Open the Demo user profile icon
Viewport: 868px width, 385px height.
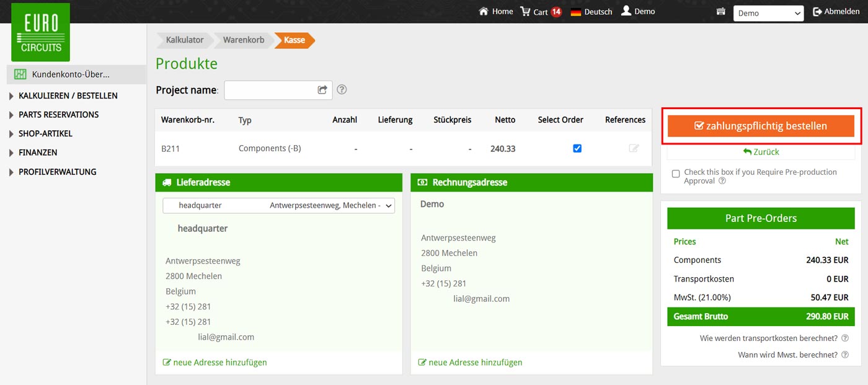tap(626, 11)
